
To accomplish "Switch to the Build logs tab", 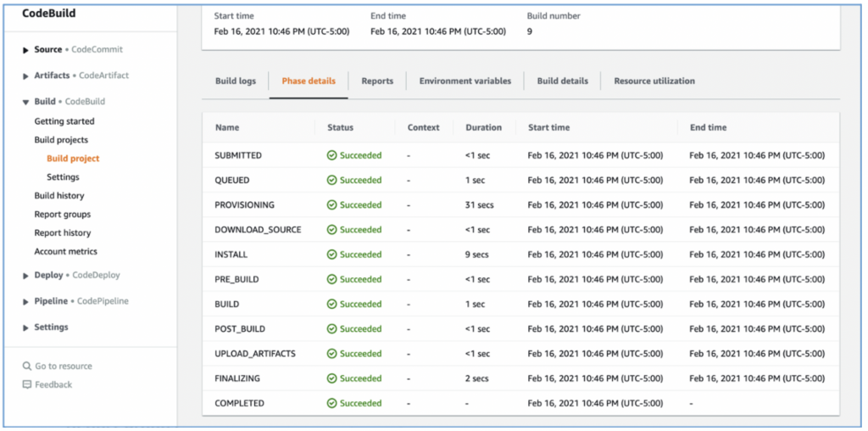I will [x=236, y=81].
